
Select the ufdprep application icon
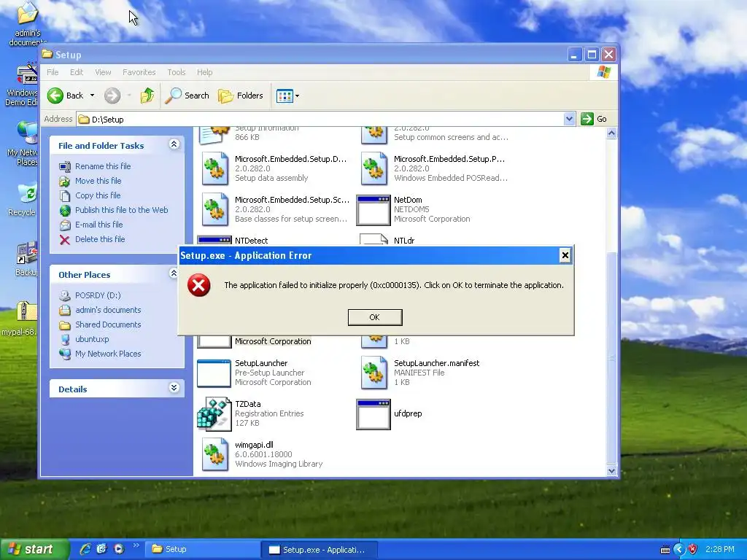click(373, 414)
